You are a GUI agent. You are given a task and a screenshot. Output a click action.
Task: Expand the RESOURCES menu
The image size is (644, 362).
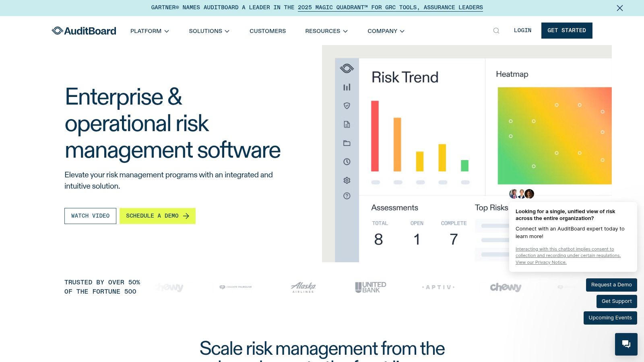326,31
